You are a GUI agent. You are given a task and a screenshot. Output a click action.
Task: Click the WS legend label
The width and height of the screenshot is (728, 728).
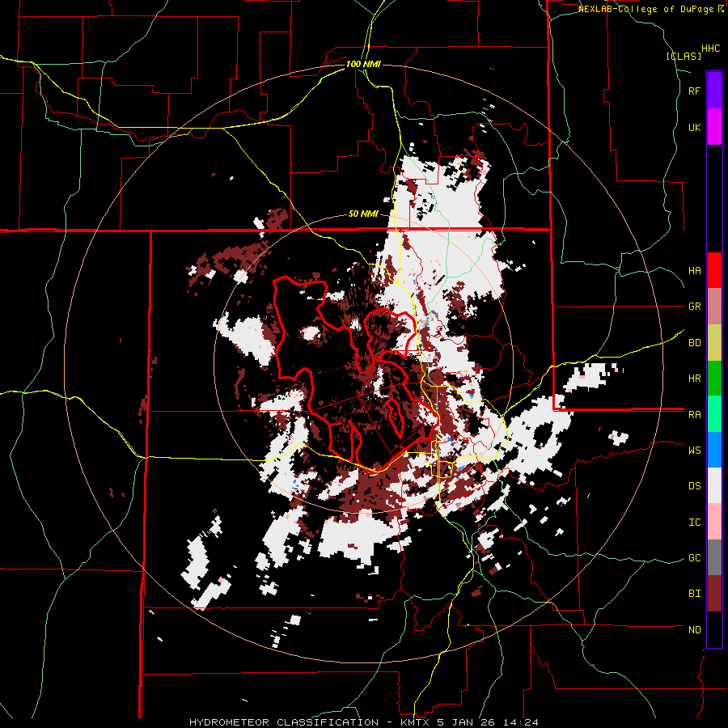point(694,451)
